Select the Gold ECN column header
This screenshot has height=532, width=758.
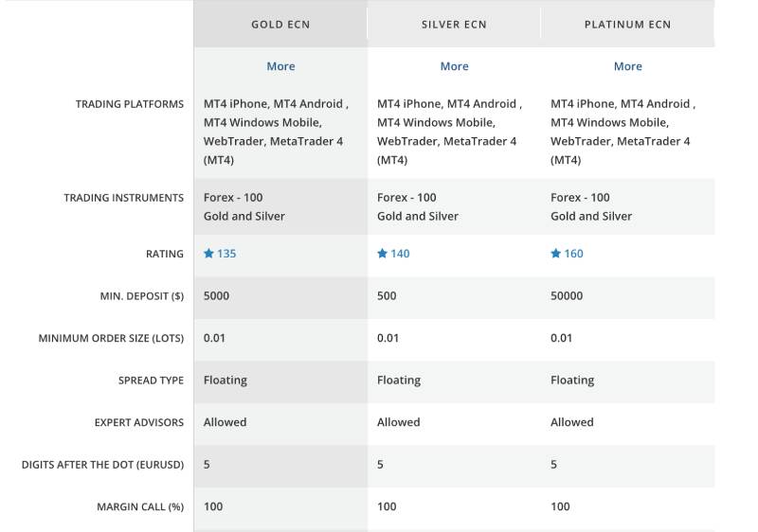tap(280, 25)
